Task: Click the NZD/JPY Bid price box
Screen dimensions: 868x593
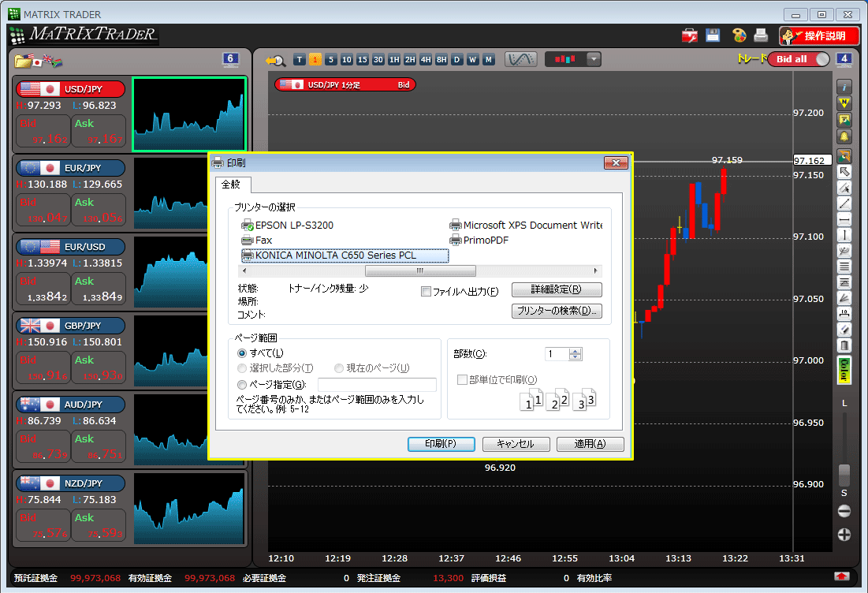Action: point(43,525)
